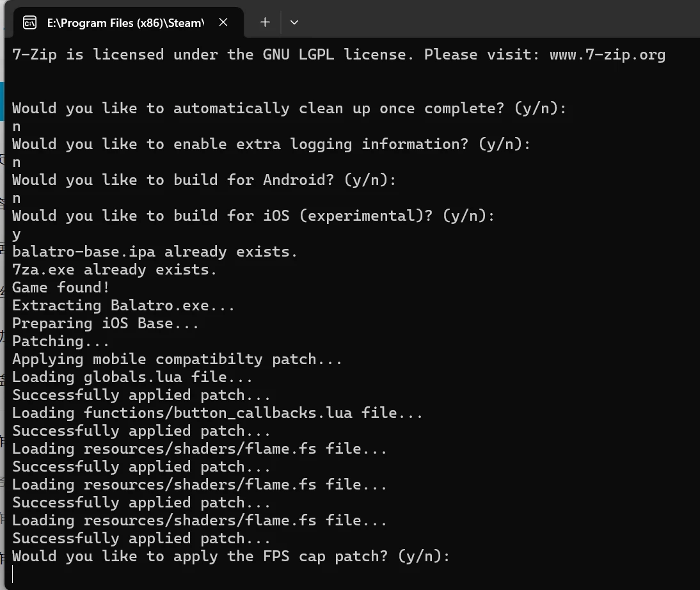Click the FPS cap patch prompt line
The height and width of the screenshot is (590, 700).
(x=231, y=556)
